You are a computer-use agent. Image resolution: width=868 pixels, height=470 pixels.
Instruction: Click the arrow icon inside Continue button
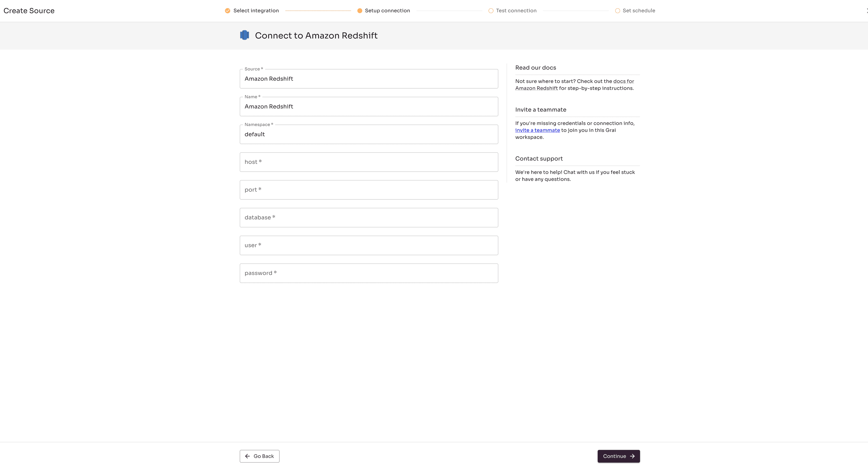click(632, 456)
